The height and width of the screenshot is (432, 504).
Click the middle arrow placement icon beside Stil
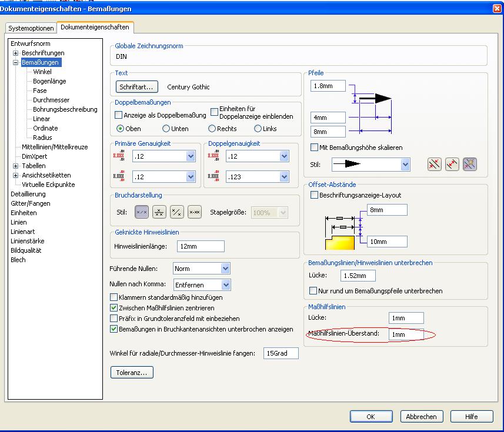tap(452, 165)
